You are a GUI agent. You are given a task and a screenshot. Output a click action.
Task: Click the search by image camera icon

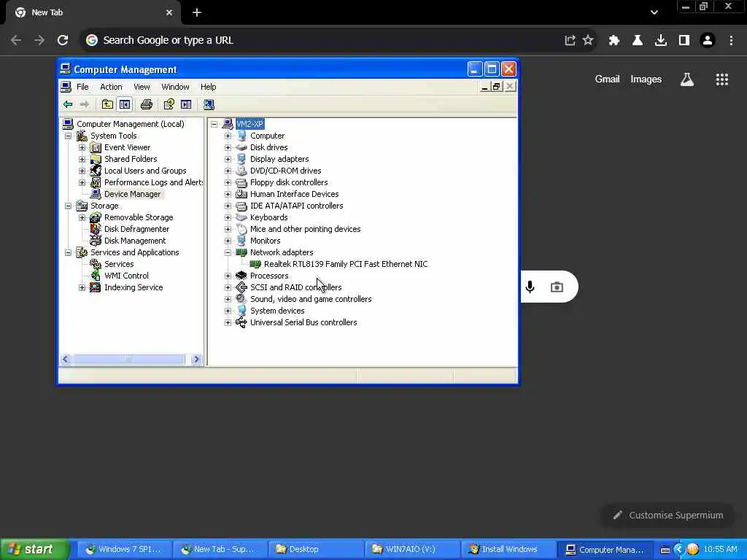[x=557, y=287]
